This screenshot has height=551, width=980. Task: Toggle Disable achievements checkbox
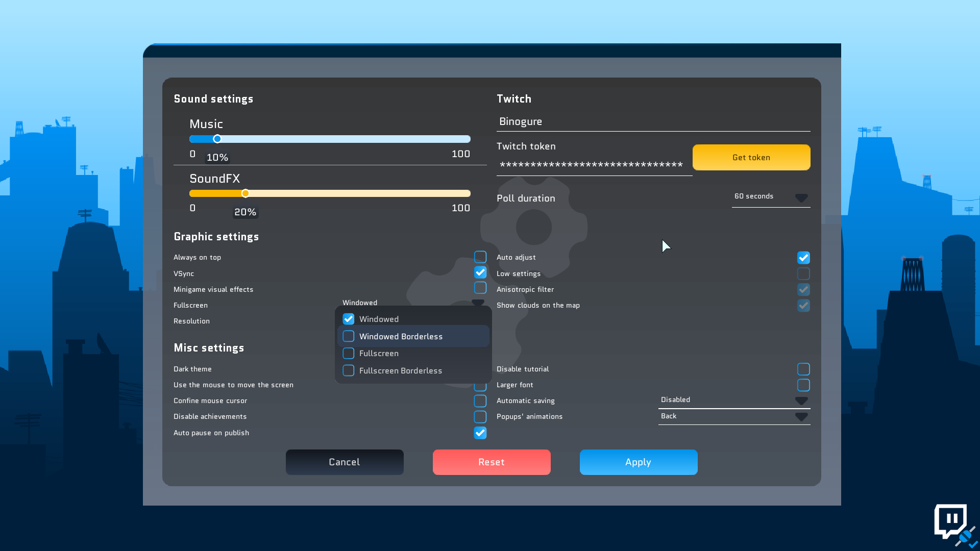(480, 416)
